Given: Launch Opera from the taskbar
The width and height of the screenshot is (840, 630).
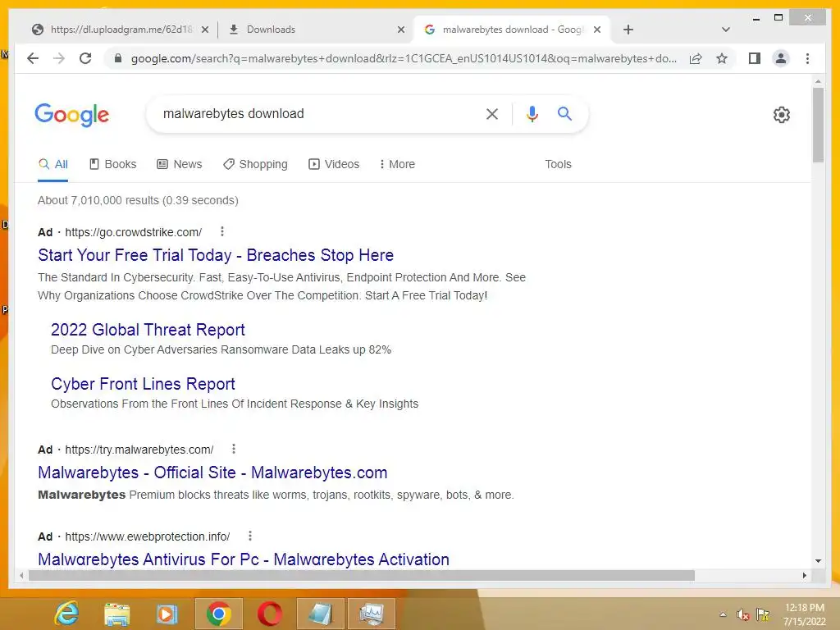Looking at the screenshot, I should click(x=269, y=613).
